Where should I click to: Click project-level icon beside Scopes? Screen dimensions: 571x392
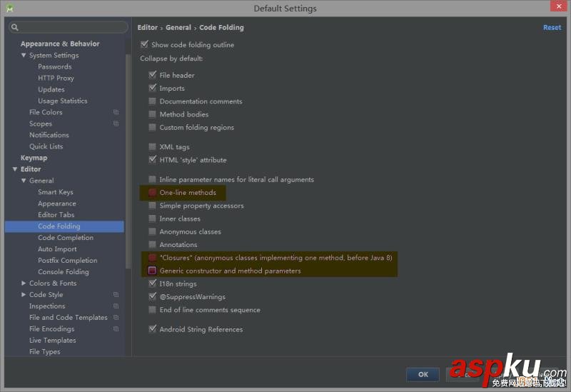click(116, 124)
